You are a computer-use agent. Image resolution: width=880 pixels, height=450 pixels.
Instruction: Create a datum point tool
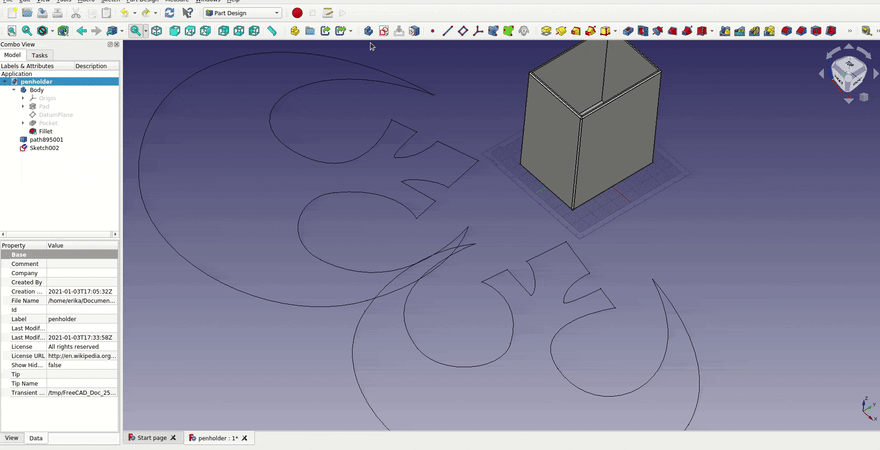[432, 31]
